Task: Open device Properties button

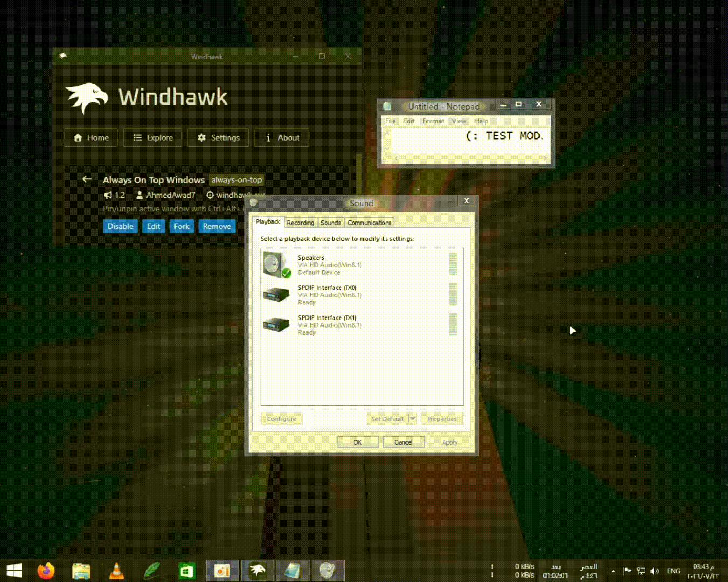Action: pos(442,419)
